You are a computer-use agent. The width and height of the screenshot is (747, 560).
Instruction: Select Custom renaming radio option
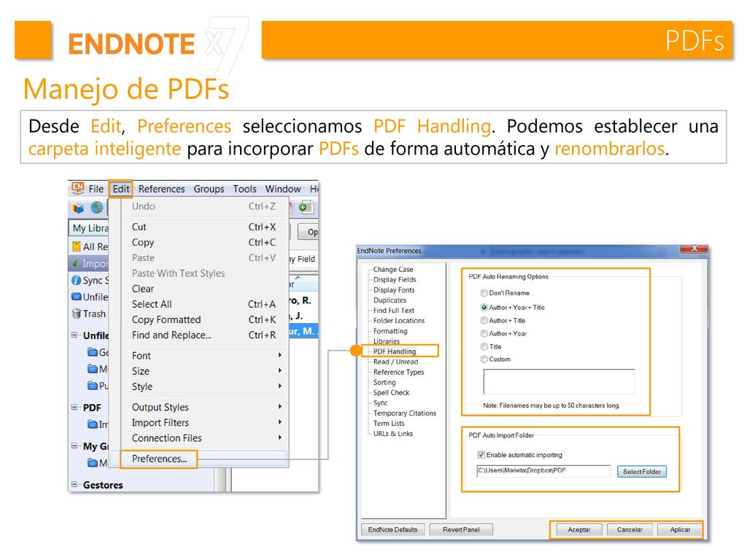tap(484, 359)
